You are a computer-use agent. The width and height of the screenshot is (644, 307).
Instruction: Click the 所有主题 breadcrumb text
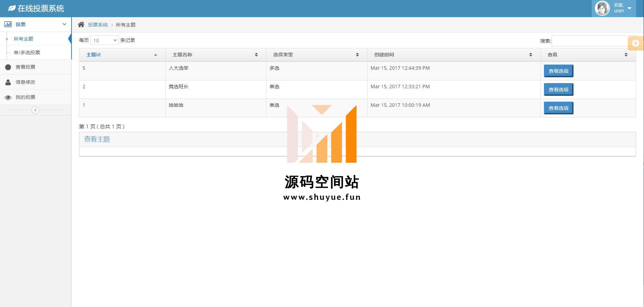125,25
